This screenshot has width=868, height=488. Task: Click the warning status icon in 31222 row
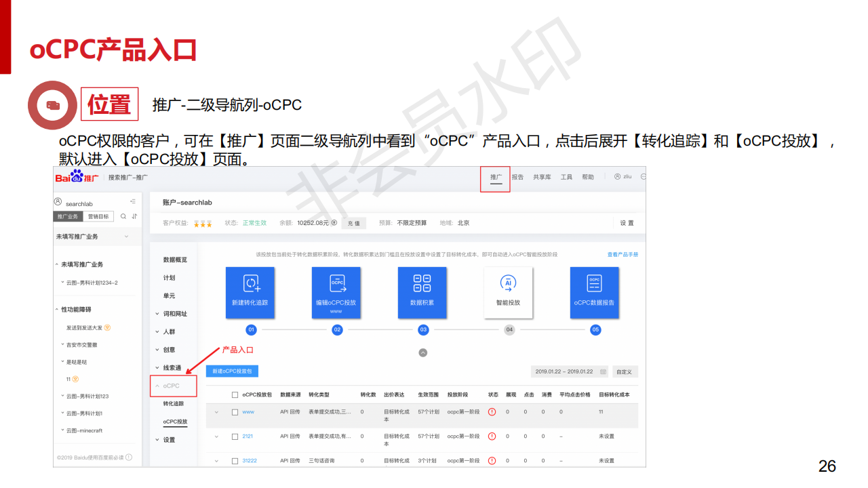492,460
